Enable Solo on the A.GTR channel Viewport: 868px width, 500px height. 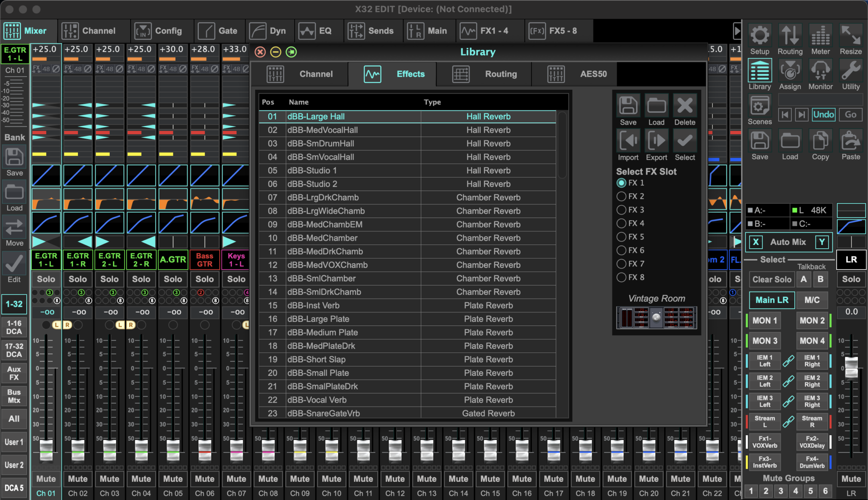[173, 279]
